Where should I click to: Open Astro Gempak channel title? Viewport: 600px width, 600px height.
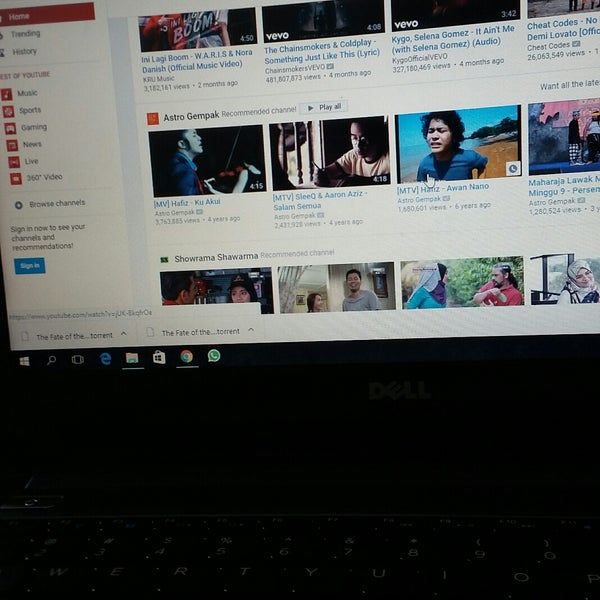tap(191, 116)
